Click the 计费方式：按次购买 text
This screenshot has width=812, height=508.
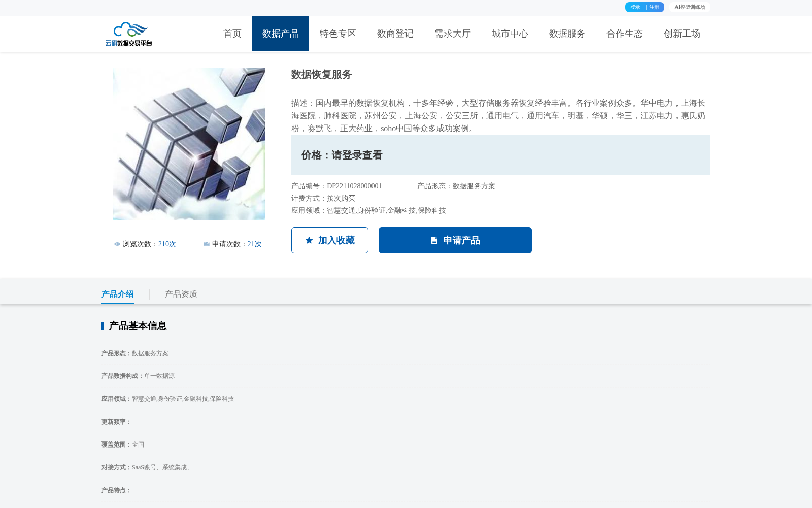point(323,199)
